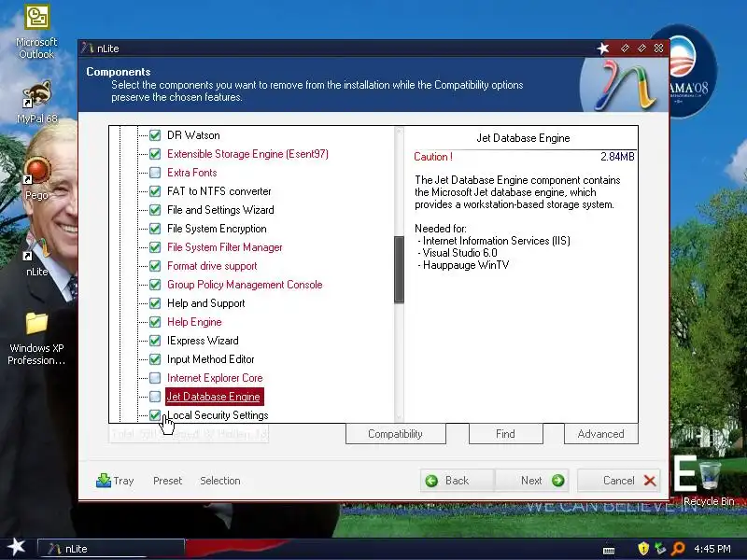Uncheck Group Policy Management Console checkbox

(155, 285)
